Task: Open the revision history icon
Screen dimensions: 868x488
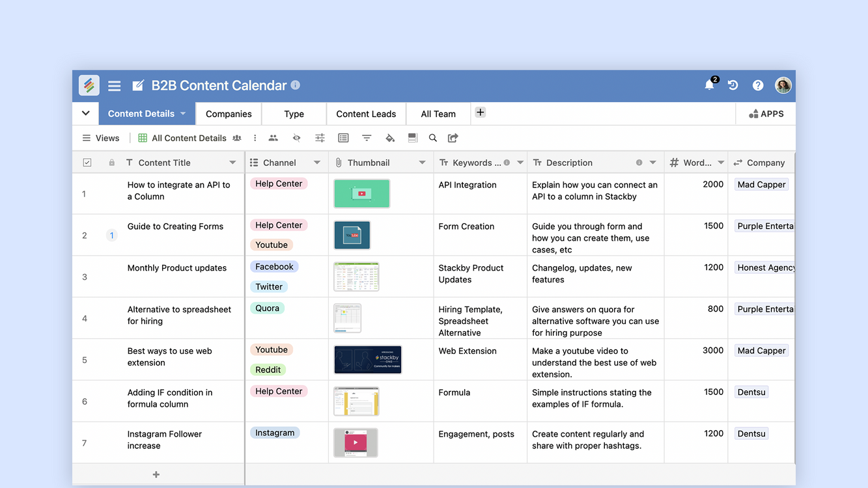Action: (x=733, y=85)
